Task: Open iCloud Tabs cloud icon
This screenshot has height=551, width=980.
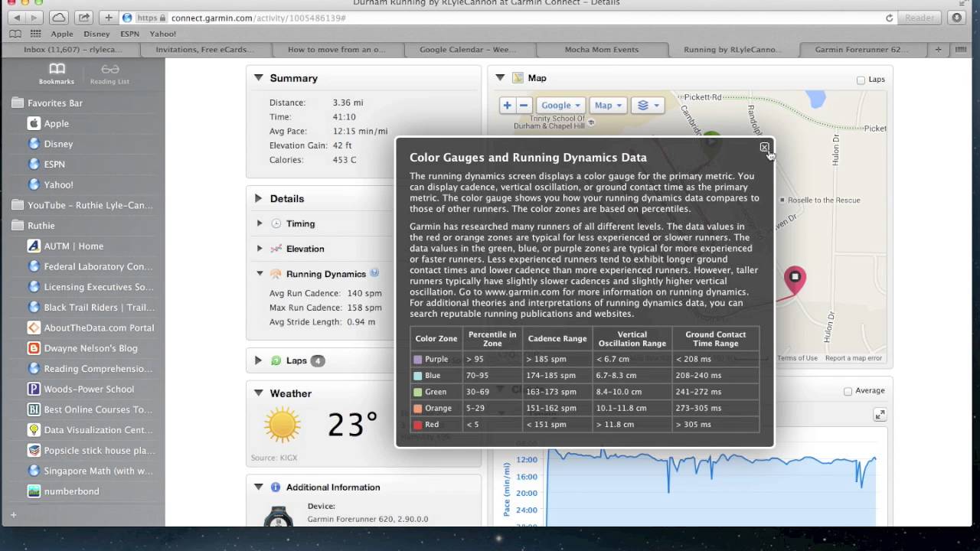Action: click(59, 18)
